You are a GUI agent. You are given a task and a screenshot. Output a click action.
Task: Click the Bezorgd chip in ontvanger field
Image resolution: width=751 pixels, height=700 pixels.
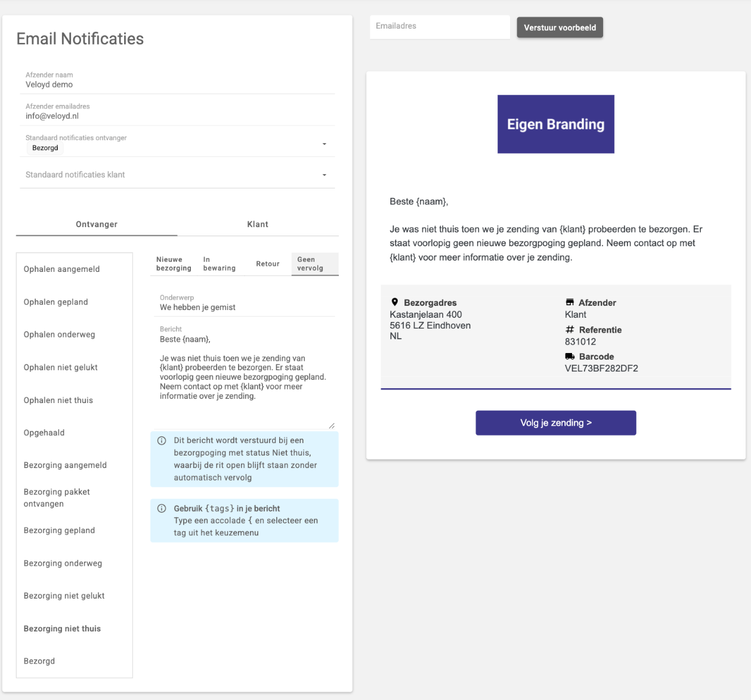pyautogui.click(x=45, y=148)
